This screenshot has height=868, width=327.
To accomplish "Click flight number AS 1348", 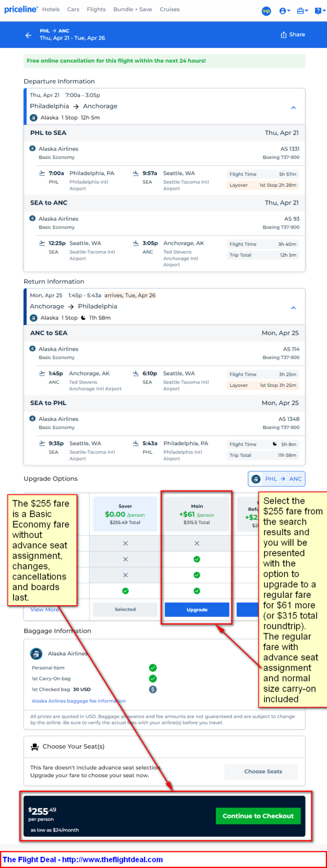I will (289, 419).
